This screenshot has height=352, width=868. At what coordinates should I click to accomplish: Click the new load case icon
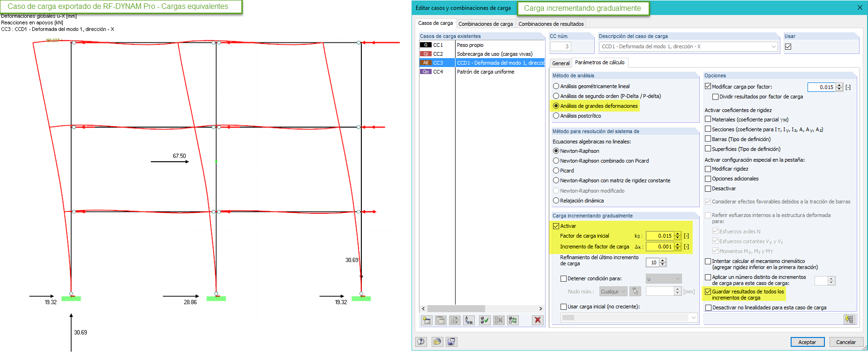pyautogui.click(x=427, y=320)
